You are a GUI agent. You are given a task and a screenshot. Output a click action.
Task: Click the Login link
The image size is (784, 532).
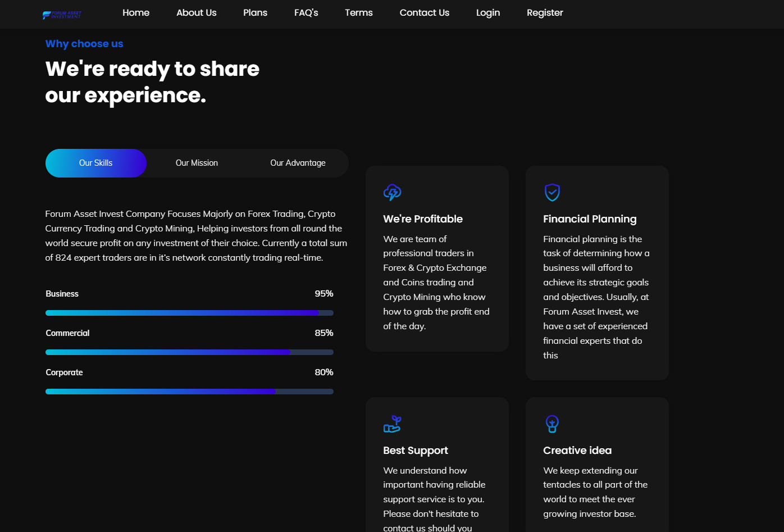point(487,13)
